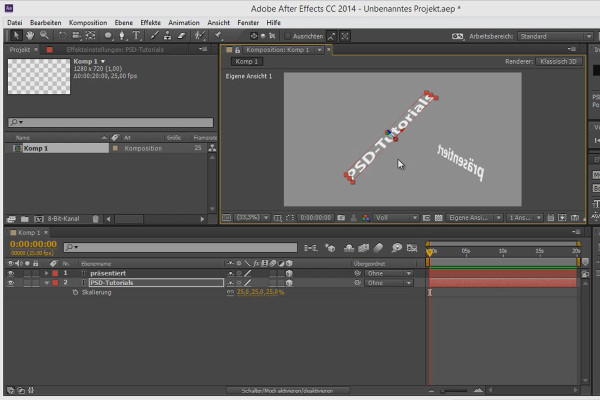This screenshot has width=600, height=400.
Task: Open the Komposition menu
Action: (x=88, y=23)
